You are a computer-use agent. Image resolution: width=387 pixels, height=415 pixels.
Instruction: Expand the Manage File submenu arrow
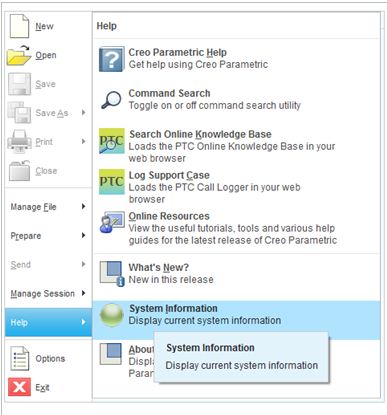[83, 206]
